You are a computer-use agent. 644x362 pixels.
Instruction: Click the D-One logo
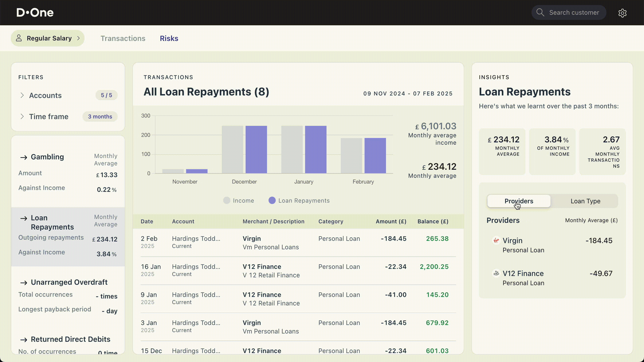coord(35,13)
